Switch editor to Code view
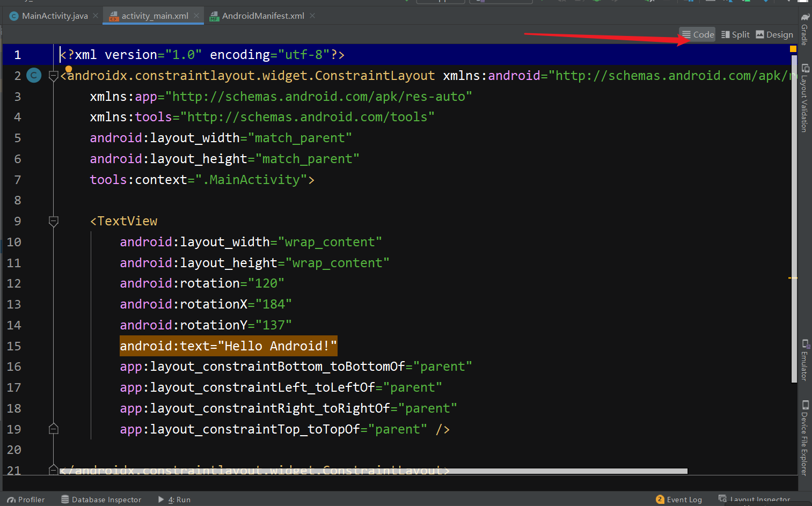The width and height of the screenshot is (812, 506). pos(698,34)
